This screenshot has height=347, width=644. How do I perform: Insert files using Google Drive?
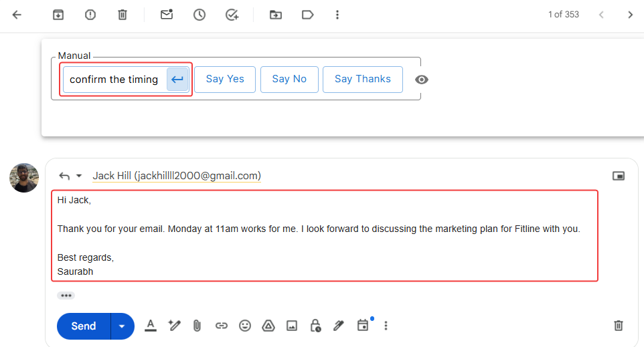coord(268,326)
